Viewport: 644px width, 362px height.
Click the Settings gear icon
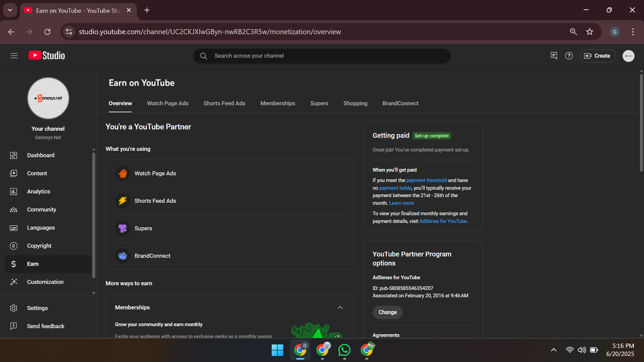[x=14, y=308]
